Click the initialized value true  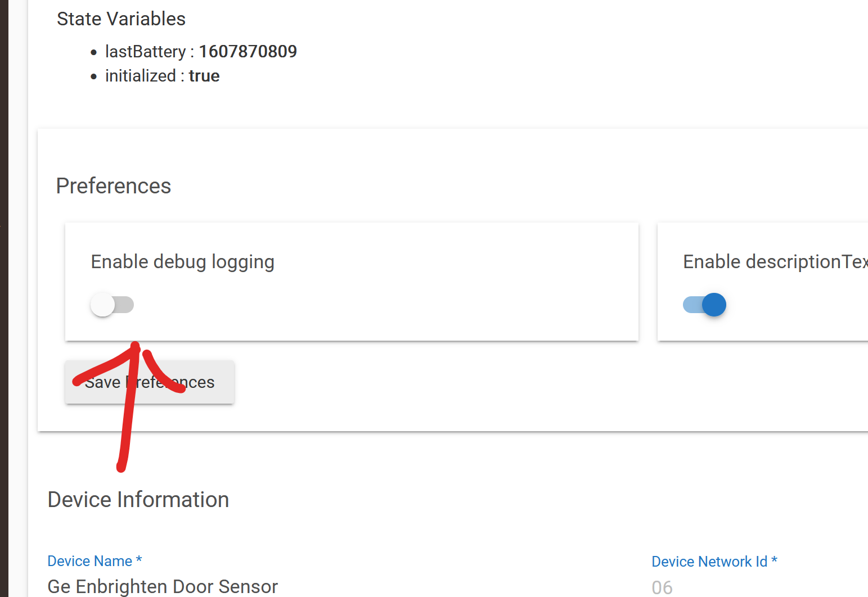pos(204,76)
